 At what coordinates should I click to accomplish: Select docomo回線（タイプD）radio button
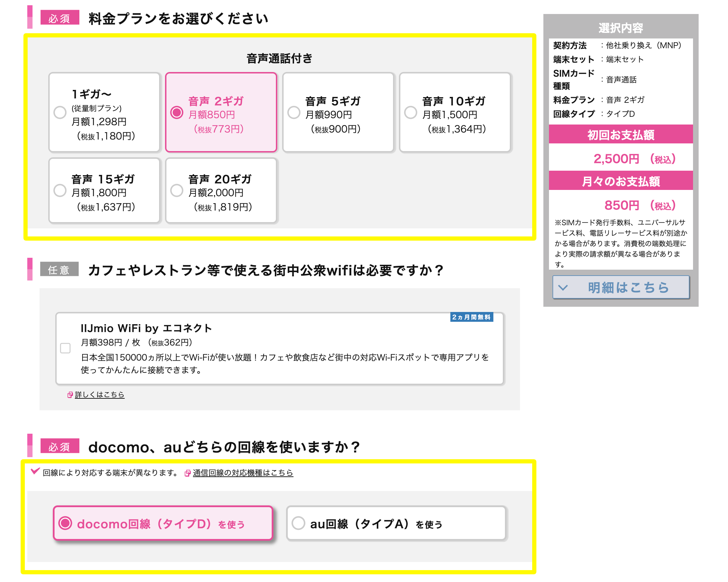click(x=65, y=523)
